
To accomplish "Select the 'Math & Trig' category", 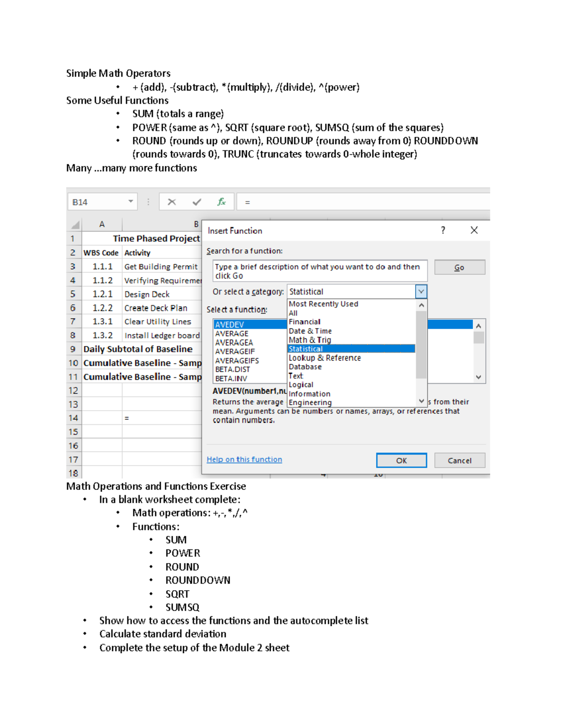I will tap(310, 339).
